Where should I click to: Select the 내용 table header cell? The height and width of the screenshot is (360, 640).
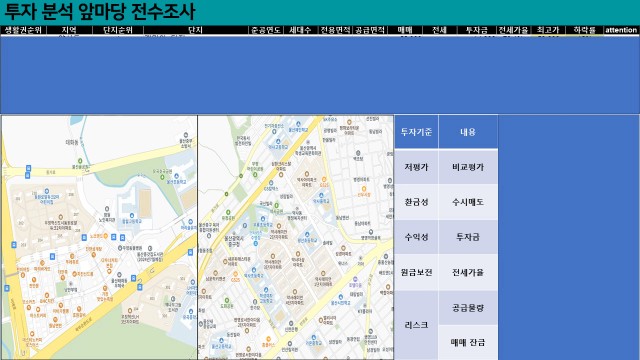coord(468,132)
